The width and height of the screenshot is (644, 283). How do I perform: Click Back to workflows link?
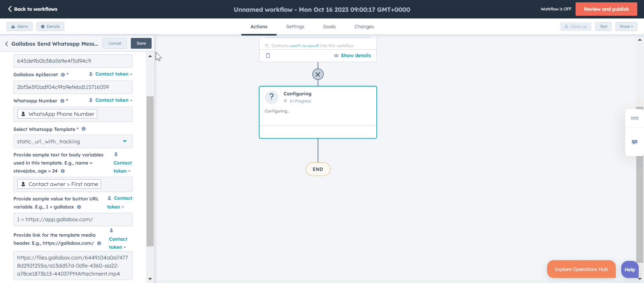click(33, 9)
